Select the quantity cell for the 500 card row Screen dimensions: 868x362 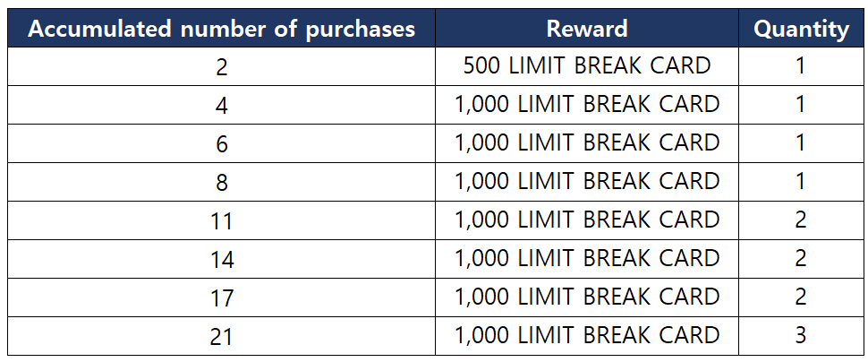801,66
